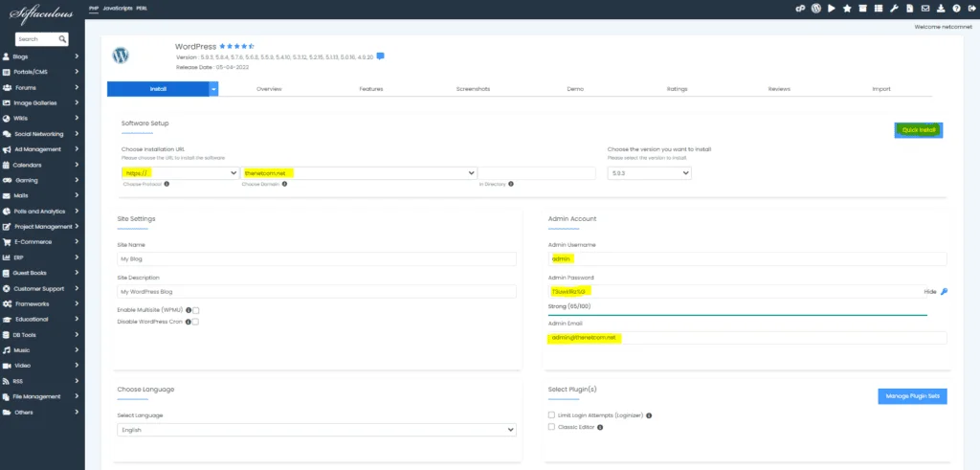
Task: Switch to the Features tab
Action: (x=371, y=89)
